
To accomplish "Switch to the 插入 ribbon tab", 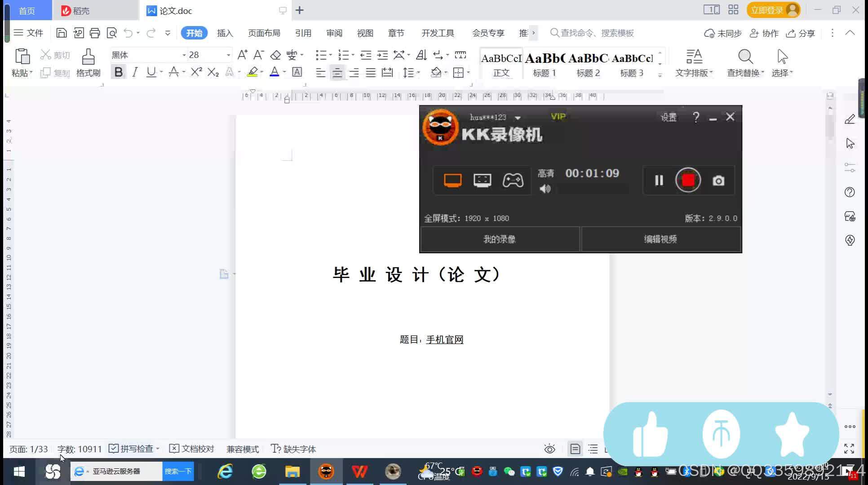I will click(x=225, y=33).
